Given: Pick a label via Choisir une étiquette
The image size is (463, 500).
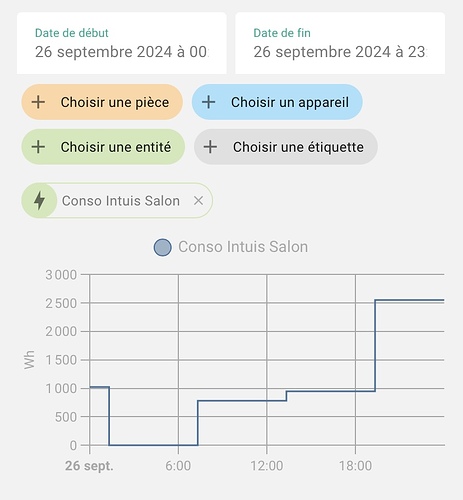Looking at the screenshot, I should click(286, 147).
